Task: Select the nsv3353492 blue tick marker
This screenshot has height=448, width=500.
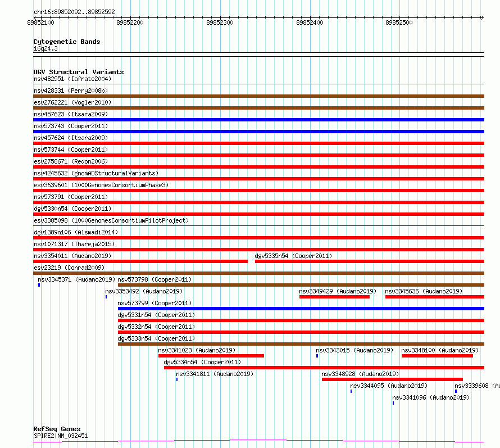Action: [106, 297]
